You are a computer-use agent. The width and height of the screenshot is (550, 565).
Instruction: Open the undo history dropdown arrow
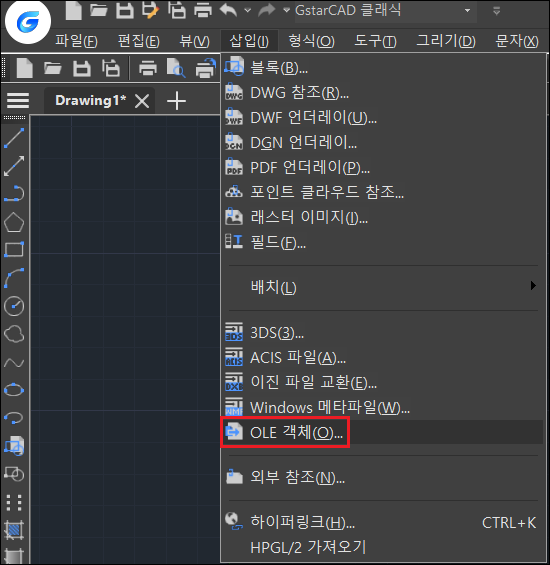[x=248, y=10]
